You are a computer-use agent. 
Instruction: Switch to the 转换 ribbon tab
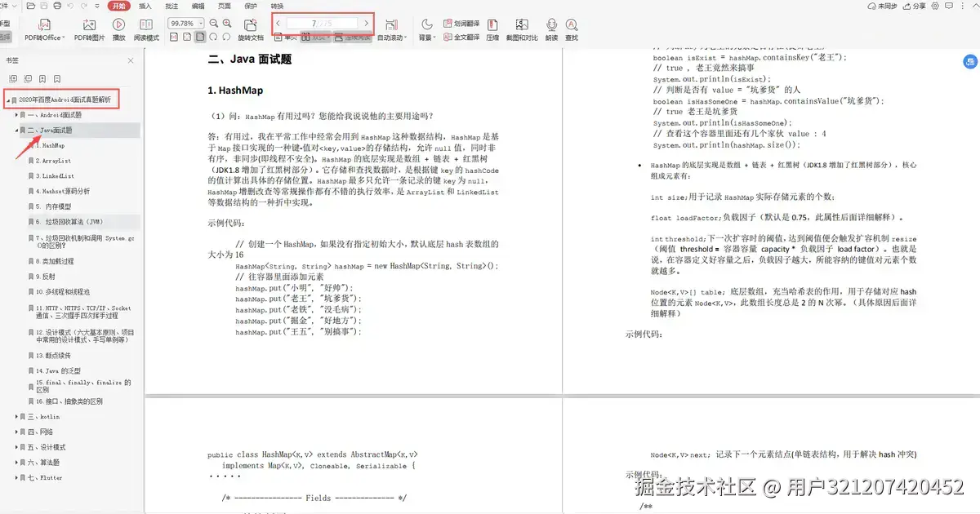coord(277,6)
